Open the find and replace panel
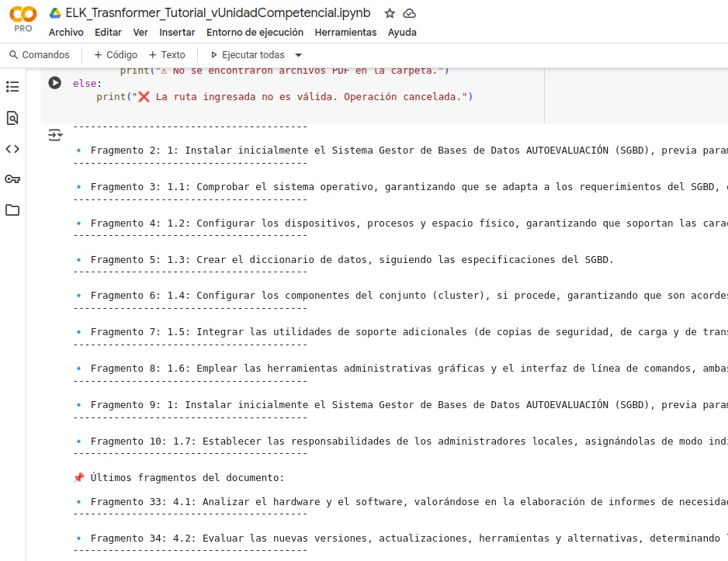 pyautogui.click(x=12, y=118)
